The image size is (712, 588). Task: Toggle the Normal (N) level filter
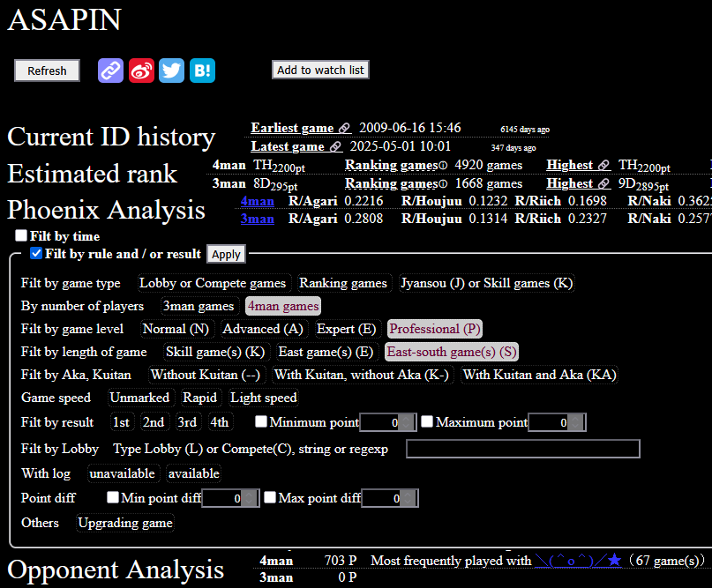[x=176, y=329]
